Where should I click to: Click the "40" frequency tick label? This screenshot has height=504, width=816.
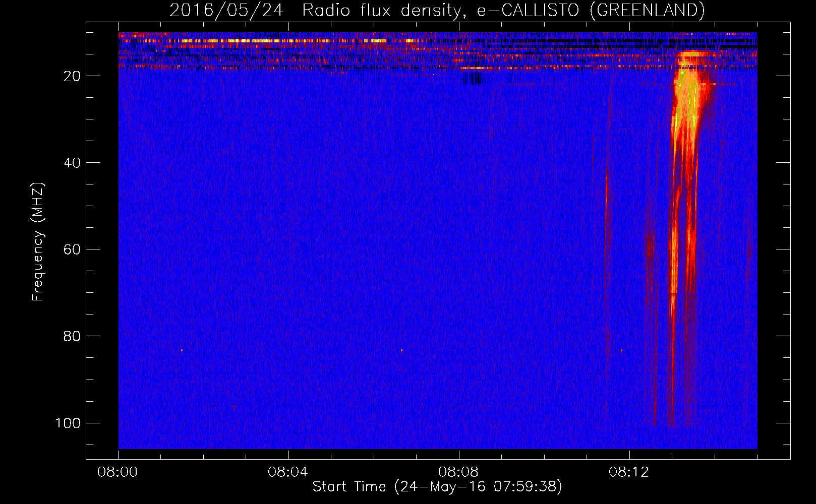pos(72,163)
